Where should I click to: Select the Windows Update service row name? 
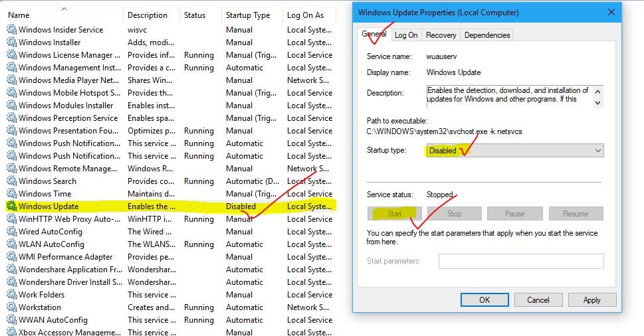pyautogui.click(x=49, y=207)
